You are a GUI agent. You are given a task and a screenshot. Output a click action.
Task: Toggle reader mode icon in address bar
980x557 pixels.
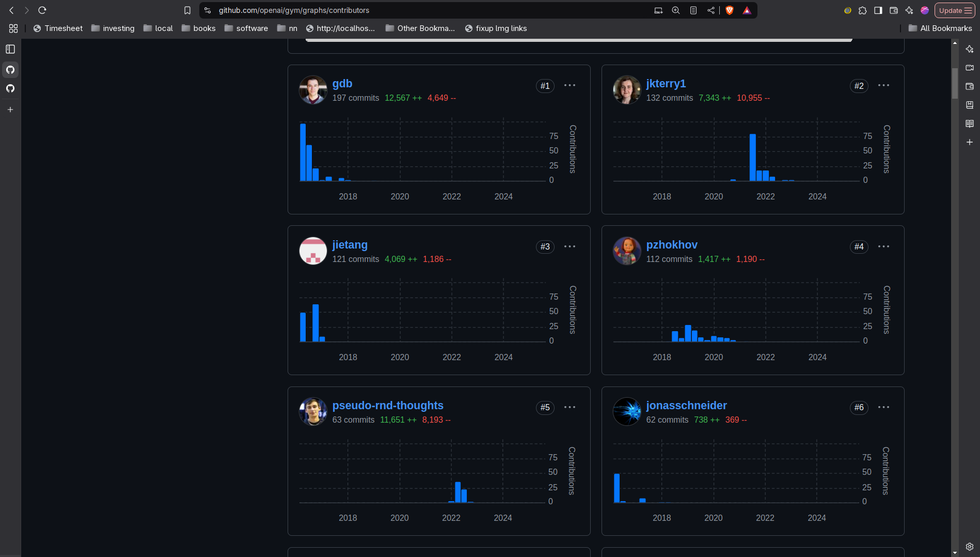coord(693,10)
